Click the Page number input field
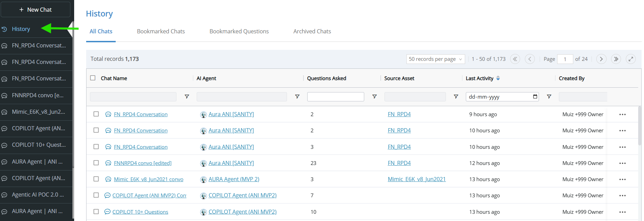Screen dimensions: 644x221 coord(565,59)
